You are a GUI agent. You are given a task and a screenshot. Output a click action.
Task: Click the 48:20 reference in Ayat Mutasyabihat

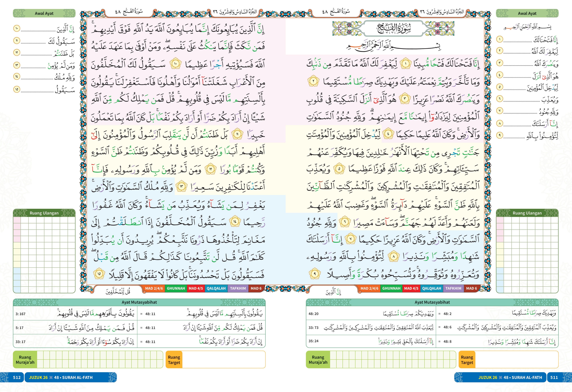point(313,314)
